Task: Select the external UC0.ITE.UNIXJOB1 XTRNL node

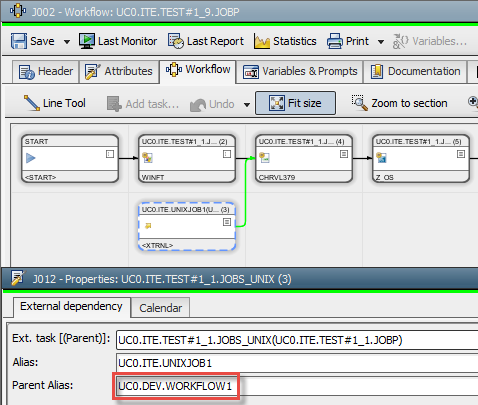Action: click(187, 226)
